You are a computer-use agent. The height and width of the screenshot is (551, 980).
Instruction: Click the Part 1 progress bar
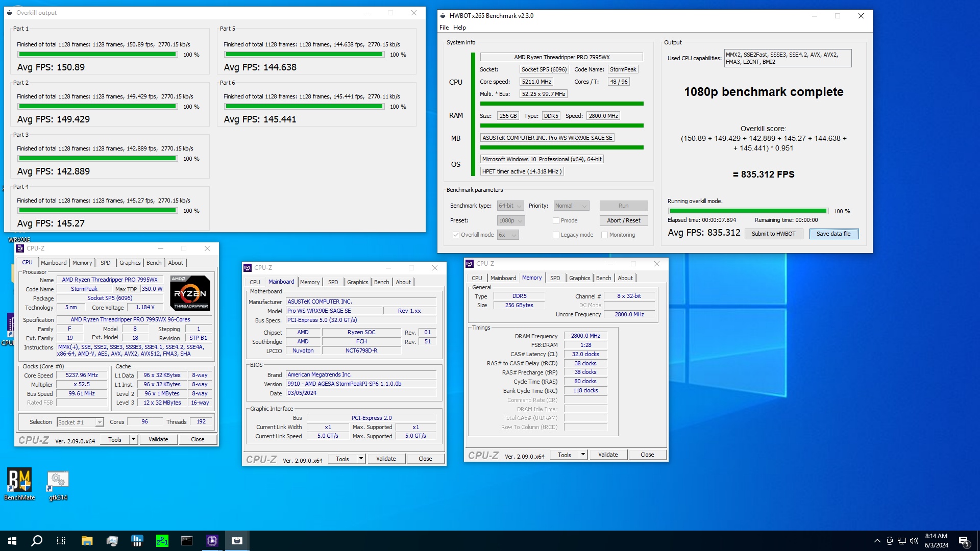click(x=97, y=55)
